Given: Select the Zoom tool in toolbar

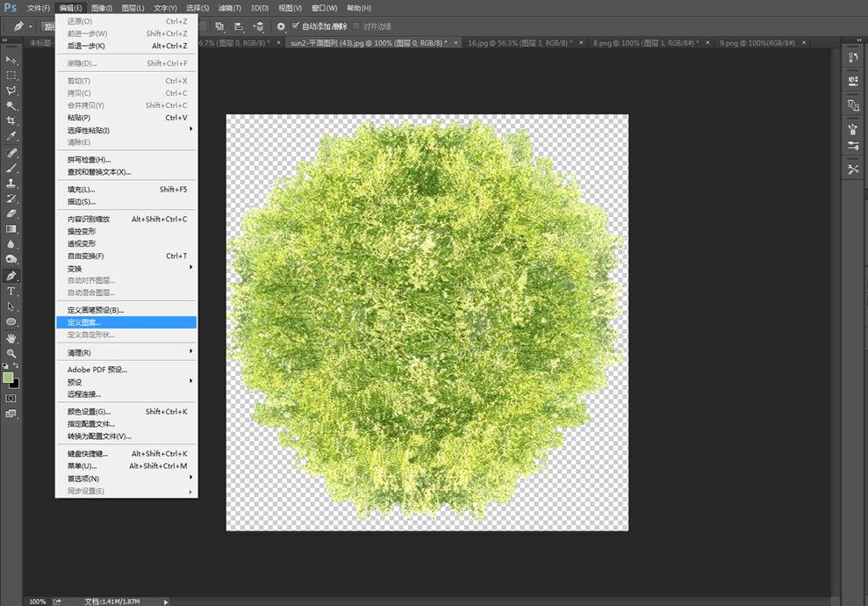Looking at the screenshot, I should coord(11,352).
